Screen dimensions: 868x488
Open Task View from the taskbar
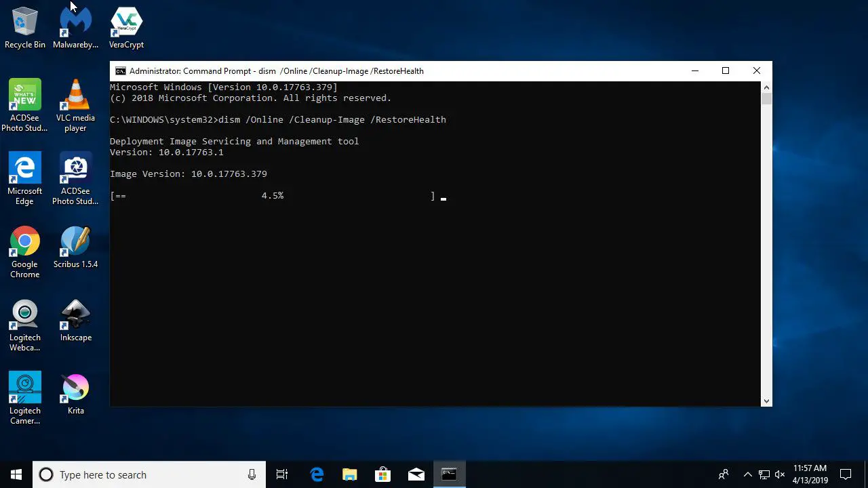282,474
